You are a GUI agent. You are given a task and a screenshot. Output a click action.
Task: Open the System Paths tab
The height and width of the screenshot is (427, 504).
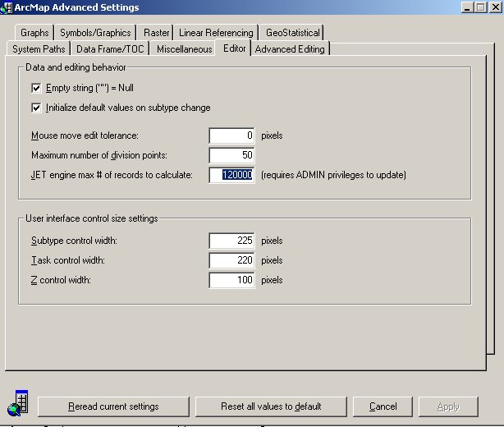coord(39,49)
